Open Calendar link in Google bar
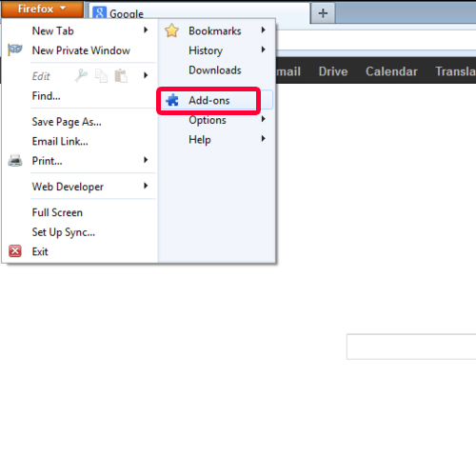Viewport: 476px width, 476px height. pos(391,71)
